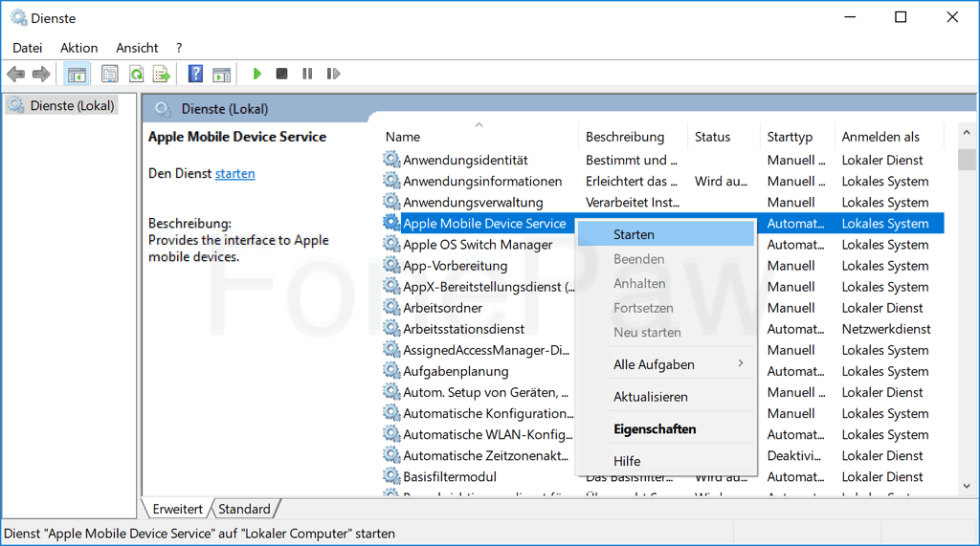This screenshot has width=980, height=546.
Task: Click the Dienste title bar gear icon
Action: [19, 17]
